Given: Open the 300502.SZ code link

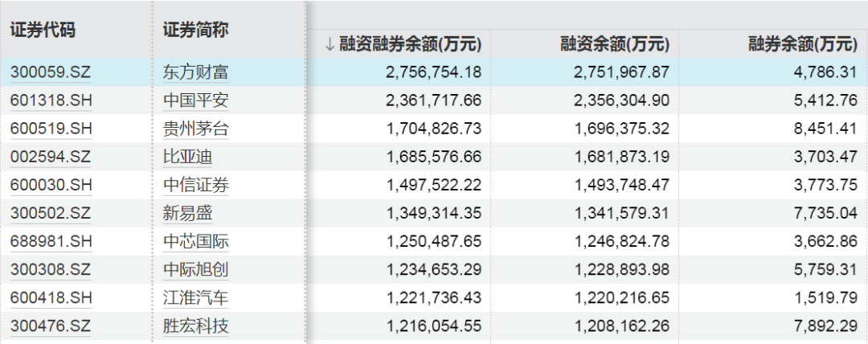Looking at the screenshot, I should click(51, 213).
